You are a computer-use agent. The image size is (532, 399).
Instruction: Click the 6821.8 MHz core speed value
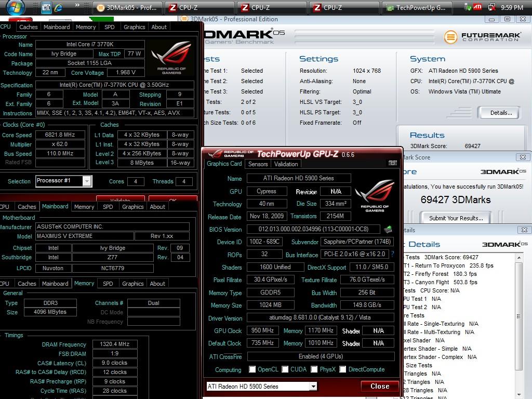coord(60,135)
